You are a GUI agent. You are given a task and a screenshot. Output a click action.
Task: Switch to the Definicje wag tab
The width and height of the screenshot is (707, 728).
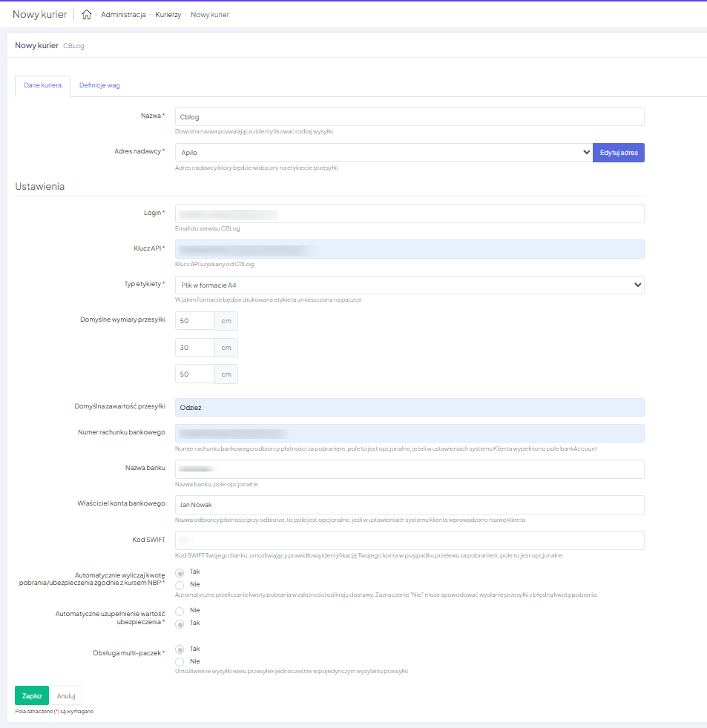pyautogui.click(x=99, y=85)
